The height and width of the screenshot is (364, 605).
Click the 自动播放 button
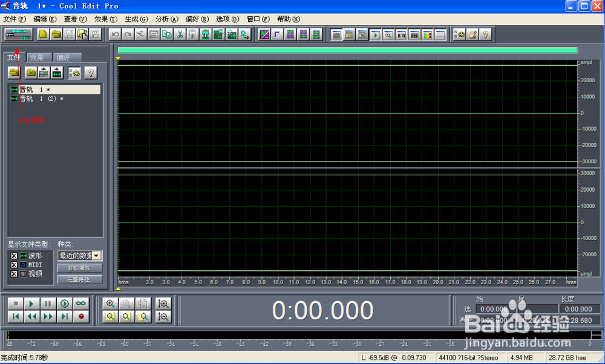point(80,268)
